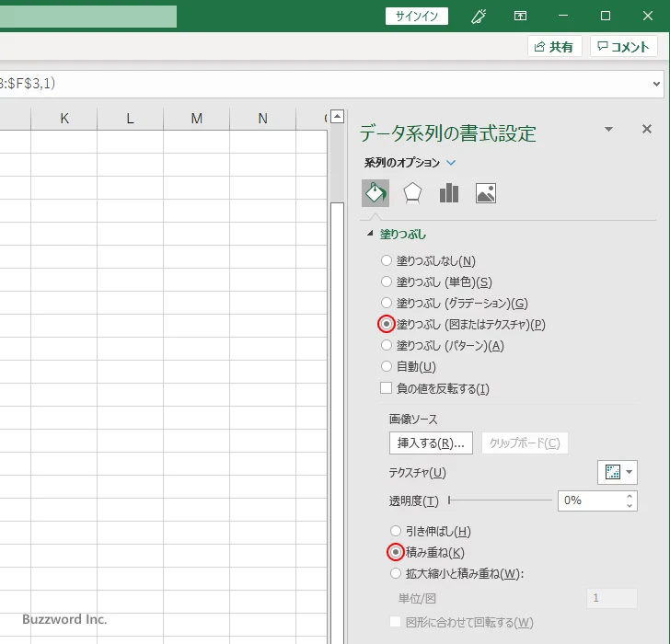
Task: Click the vertical scrollbar up arrow
Action: (338, 116)
